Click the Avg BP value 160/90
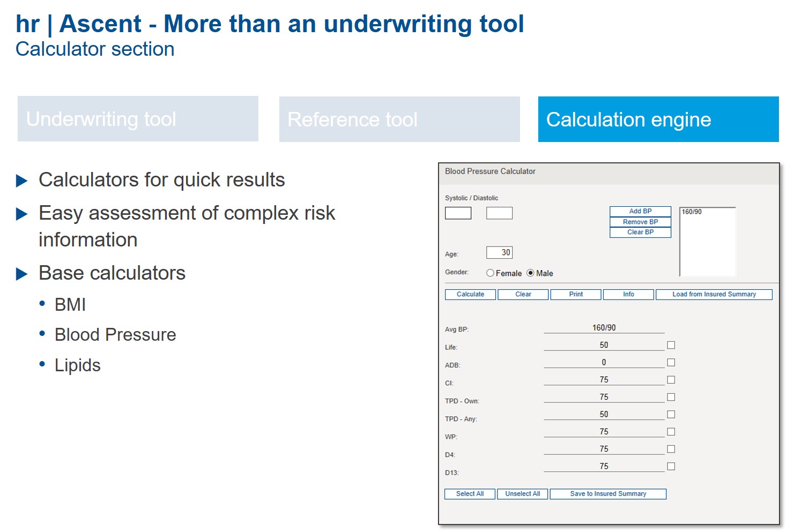Image resolution: width=787 pixels, height=532 pixels. [x=604, y=327]
